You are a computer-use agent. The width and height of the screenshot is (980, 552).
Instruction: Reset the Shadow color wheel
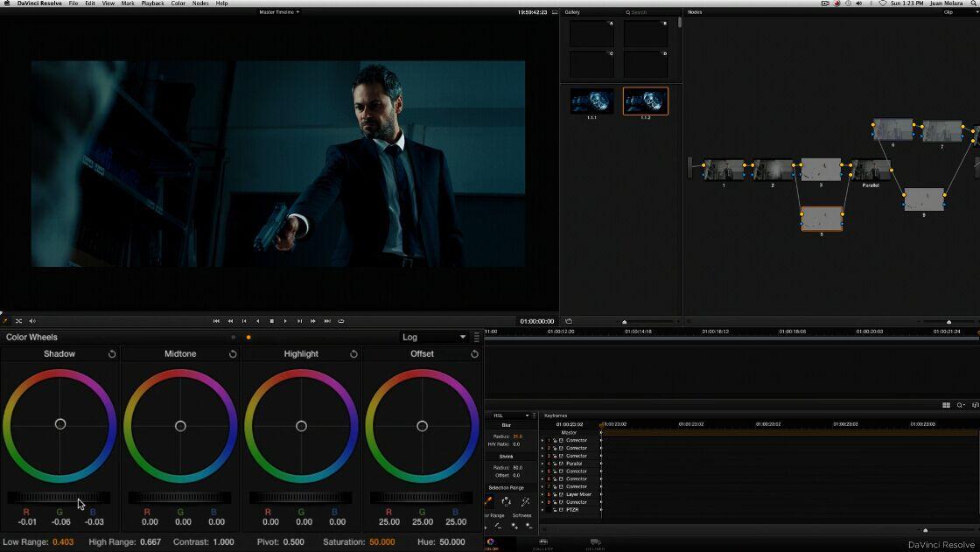point(112,353)
